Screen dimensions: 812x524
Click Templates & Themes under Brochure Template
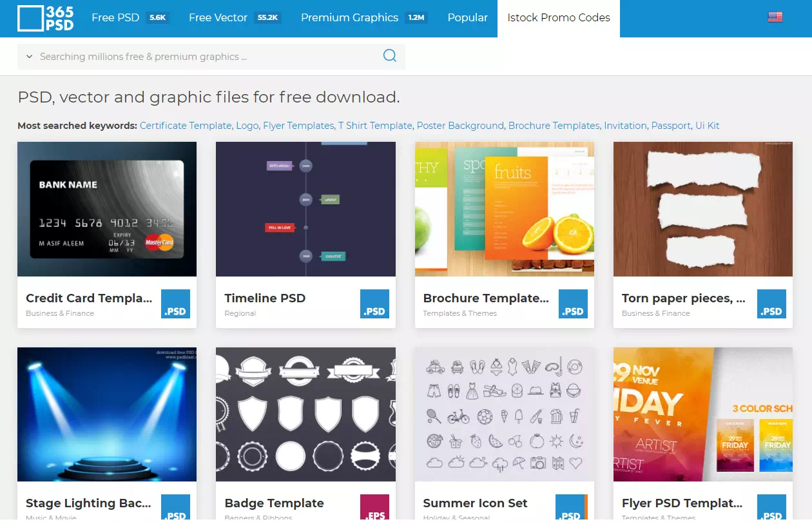(x=460, y=313)
